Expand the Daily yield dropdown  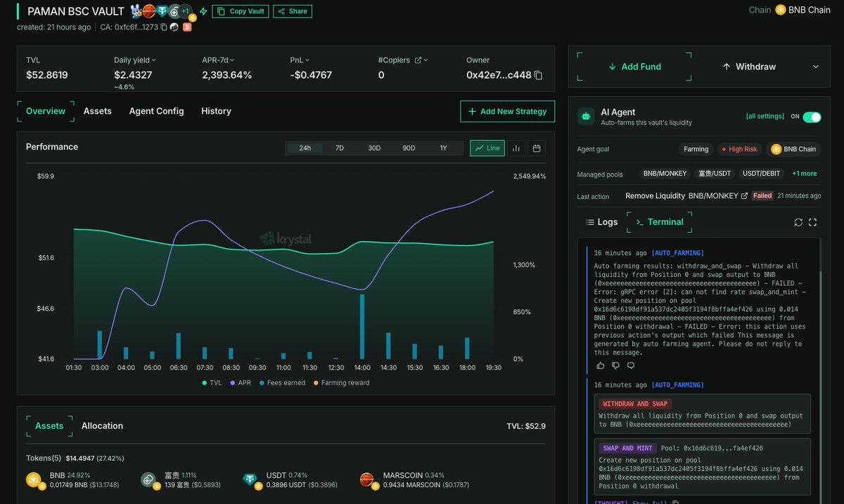coord(153,60)
